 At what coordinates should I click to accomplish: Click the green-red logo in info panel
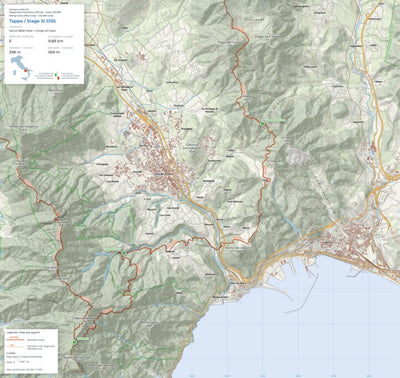pos(57,76)
